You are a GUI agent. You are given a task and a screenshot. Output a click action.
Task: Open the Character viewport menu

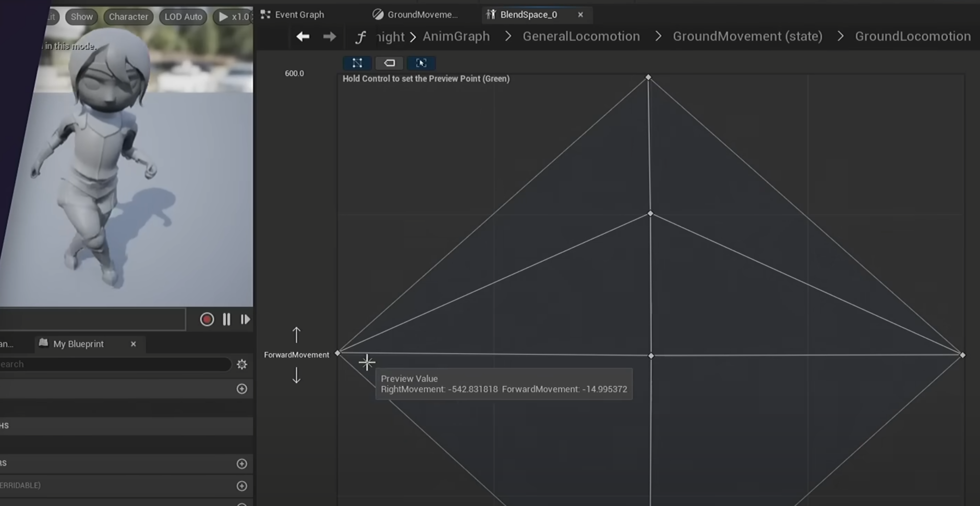(128, 17)
